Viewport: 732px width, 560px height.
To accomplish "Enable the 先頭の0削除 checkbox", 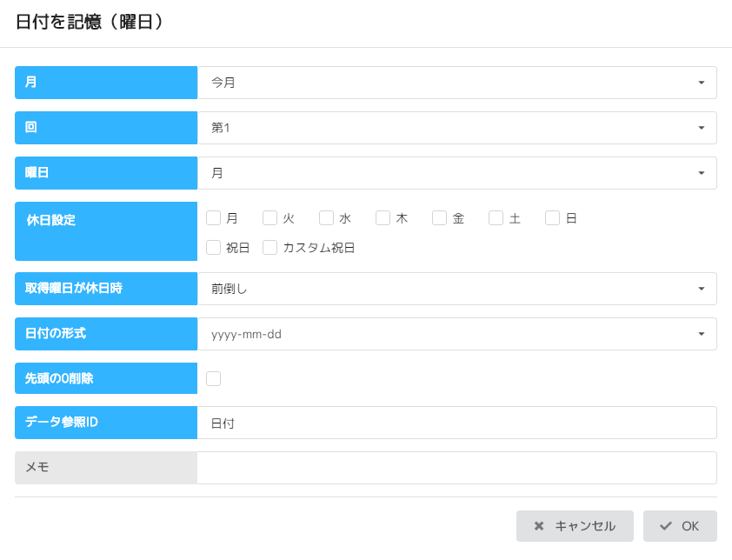I will [x=214, y=378].
